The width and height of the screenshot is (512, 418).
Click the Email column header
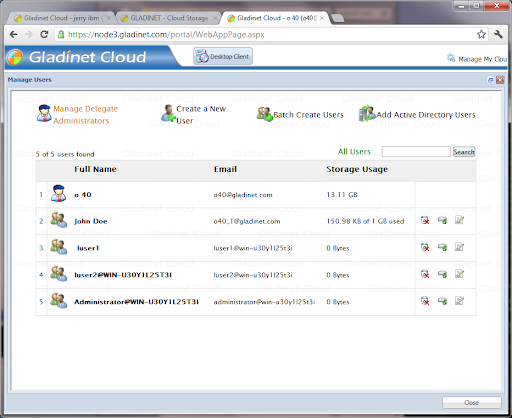click(225, 169)
